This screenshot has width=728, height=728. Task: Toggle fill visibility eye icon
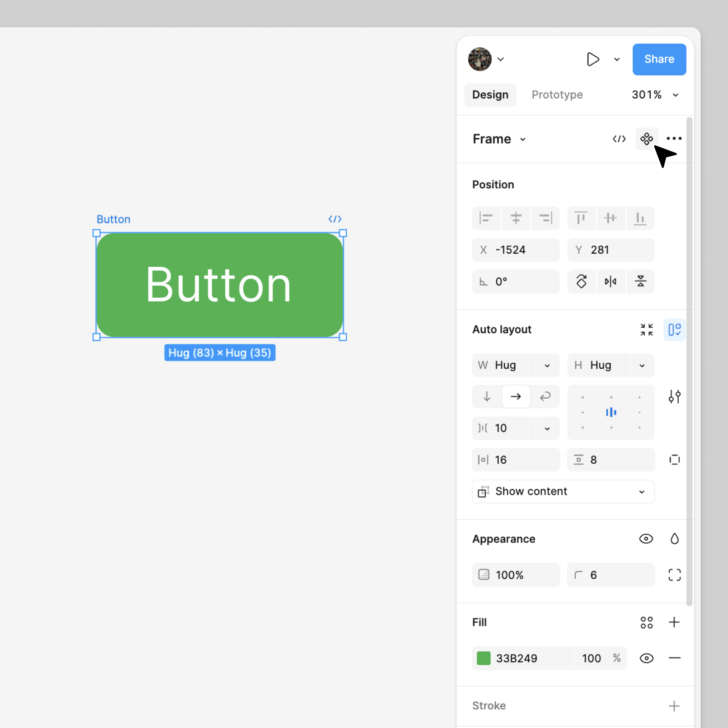click(x=646, y=658)
